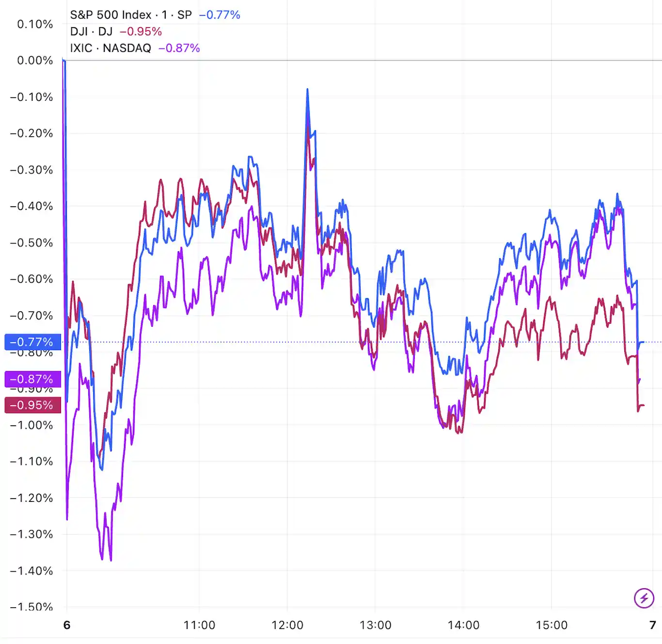Image resolution: width=662 pixels, height=644 pixels.
Task: Click the date label 7 on time axis
Action: [x=653, y=625]
